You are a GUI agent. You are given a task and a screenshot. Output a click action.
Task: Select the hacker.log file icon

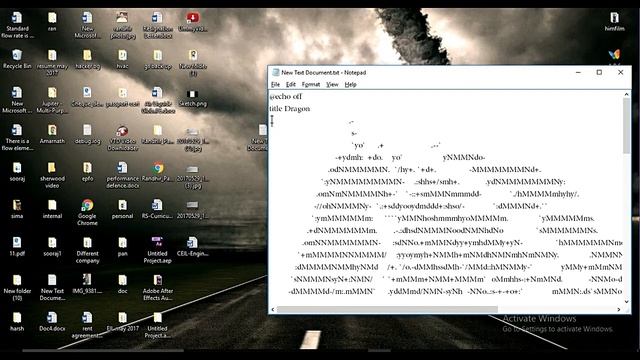point(87,59)
